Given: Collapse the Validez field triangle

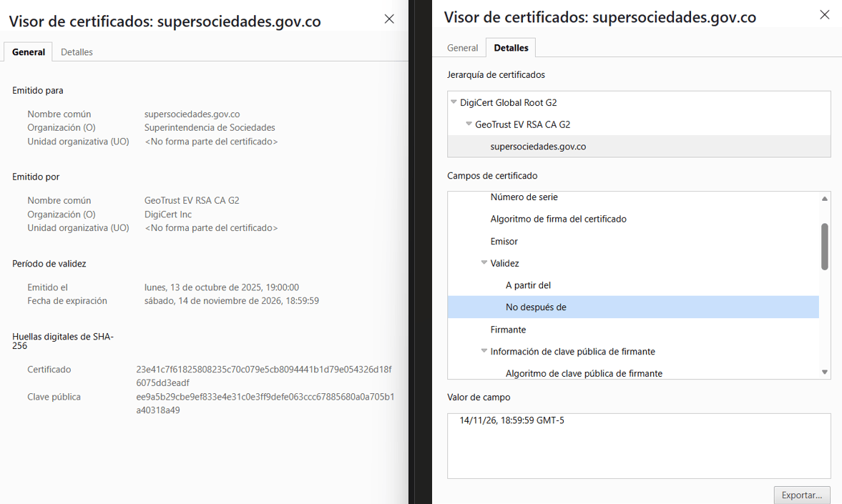Looking at the screenshot, I should [484, 263].
